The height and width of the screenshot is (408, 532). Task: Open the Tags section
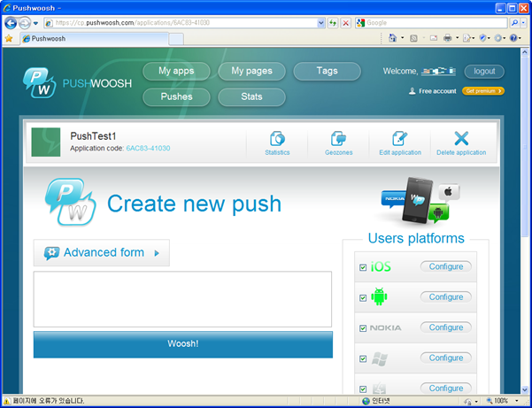coord(327,71)
